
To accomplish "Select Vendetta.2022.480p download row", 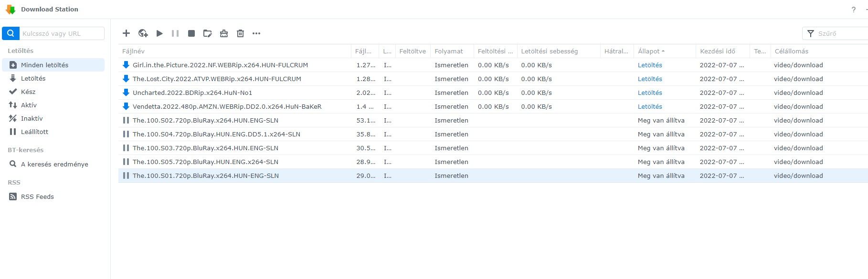I will pos(493,106).
